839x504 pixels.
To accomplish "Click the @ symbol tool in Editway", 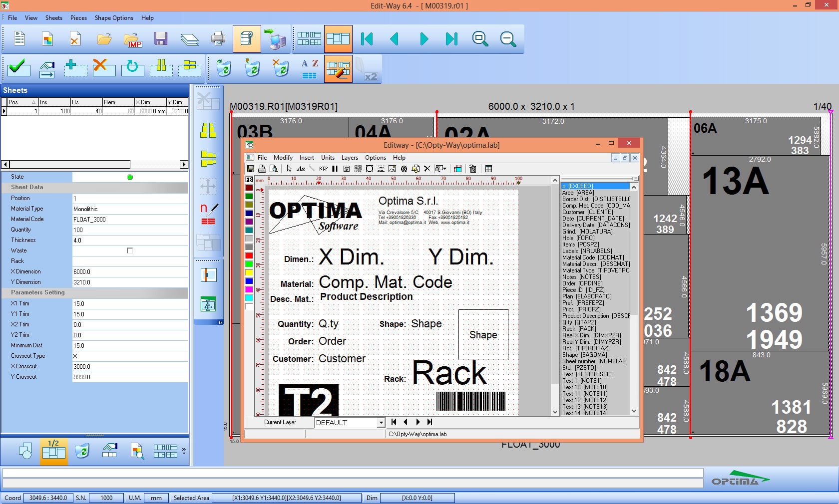I will [x=404, y=169].
